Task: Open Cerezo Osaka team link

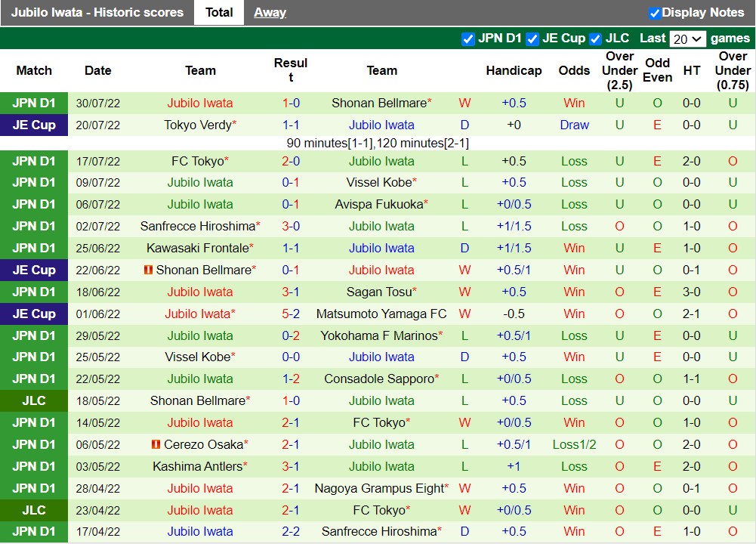Action: tap(203, 445)
